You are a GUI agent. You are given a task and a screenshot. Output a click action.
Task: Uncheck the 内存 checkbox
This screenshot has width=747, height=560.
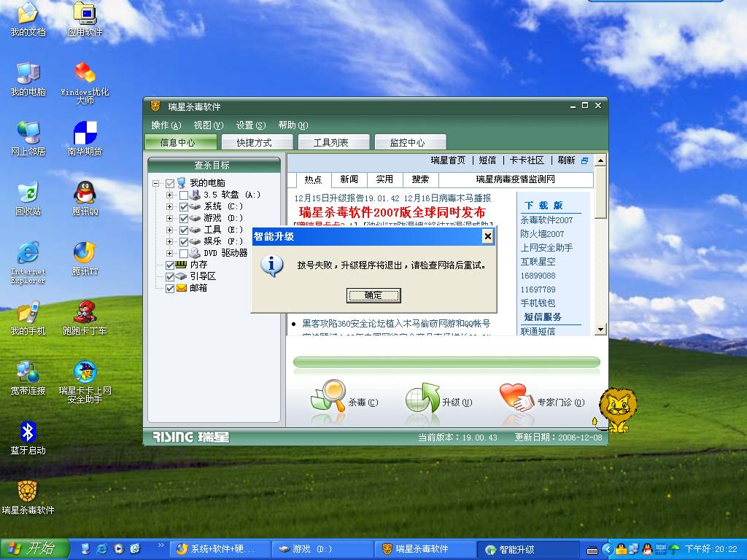pyautogui.click(x=169, y=265)
